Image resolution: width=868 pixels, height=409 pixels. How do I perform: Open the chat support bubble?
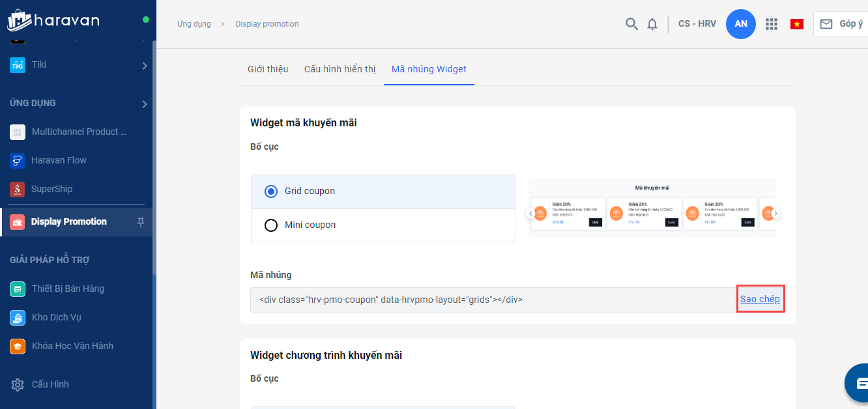click(859, 382)
